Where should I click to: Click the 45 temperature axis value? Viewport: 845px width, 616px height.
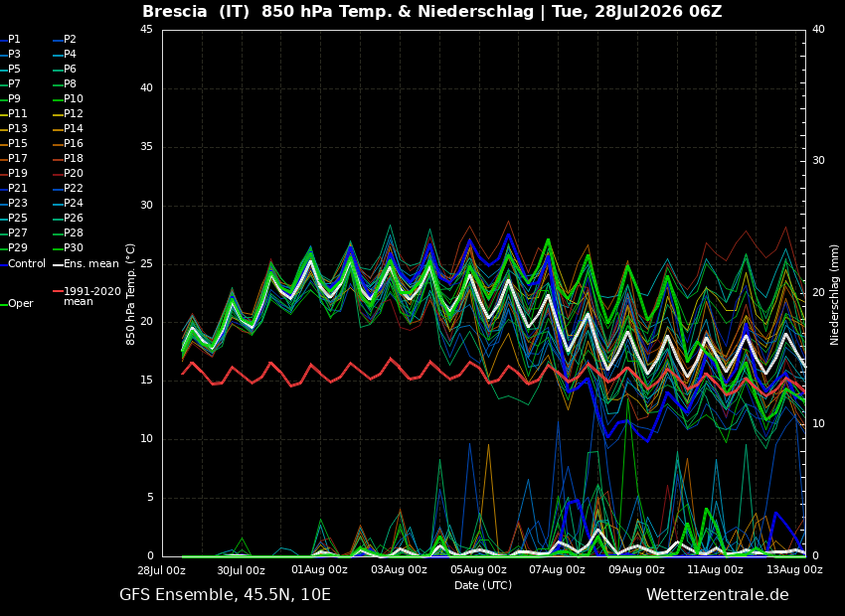(147, 30)
